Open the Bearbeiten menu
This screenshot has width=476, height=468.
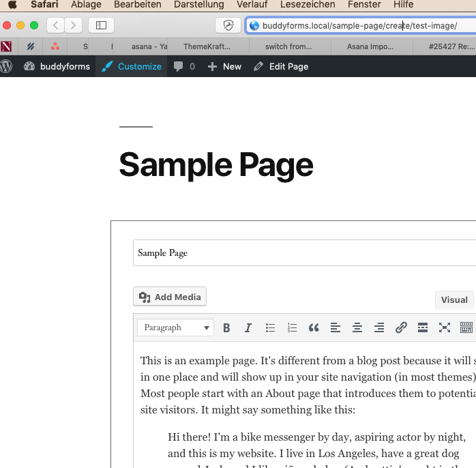tap(138, 5)
